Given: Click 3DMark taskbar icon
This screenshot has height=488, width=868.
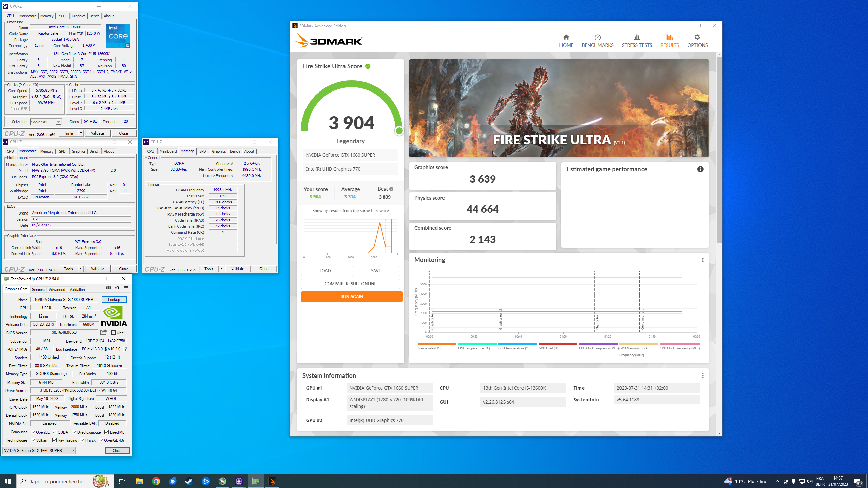Looking at the screenshot, I should coord(272,481).
